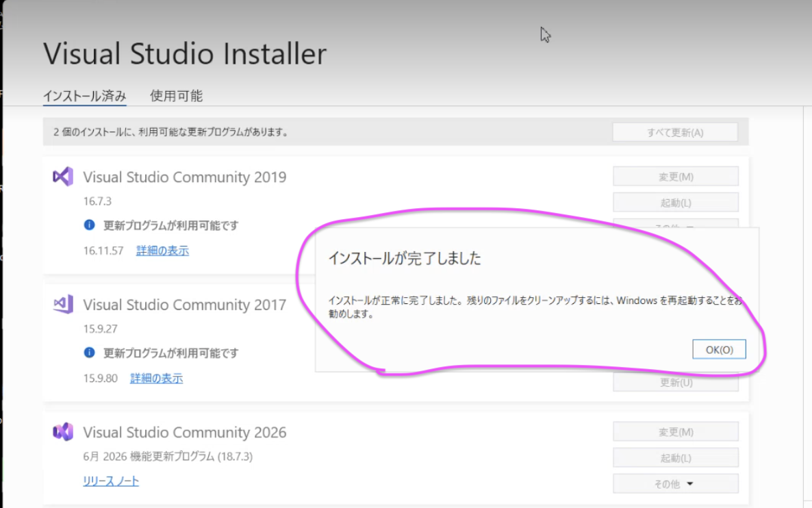Click the Visual Studio Community 2026 title

(185, 432)
